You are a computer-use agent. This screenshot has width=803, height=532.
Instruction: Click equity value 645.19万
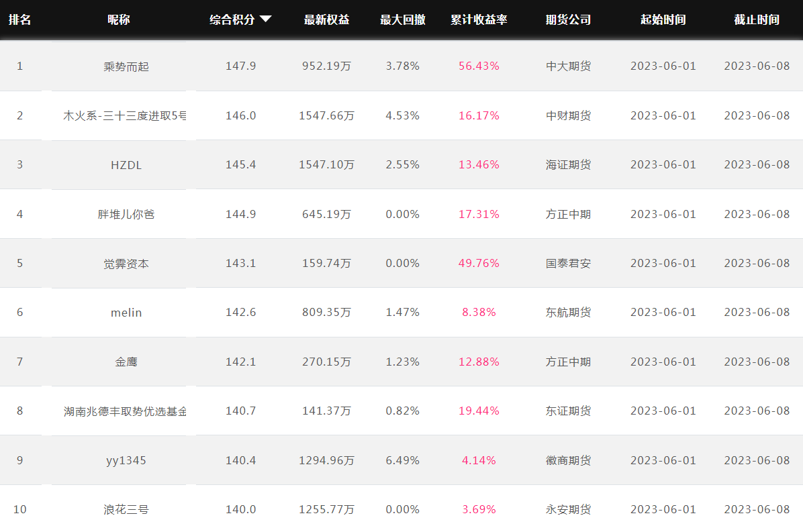(x=327, y=214)
